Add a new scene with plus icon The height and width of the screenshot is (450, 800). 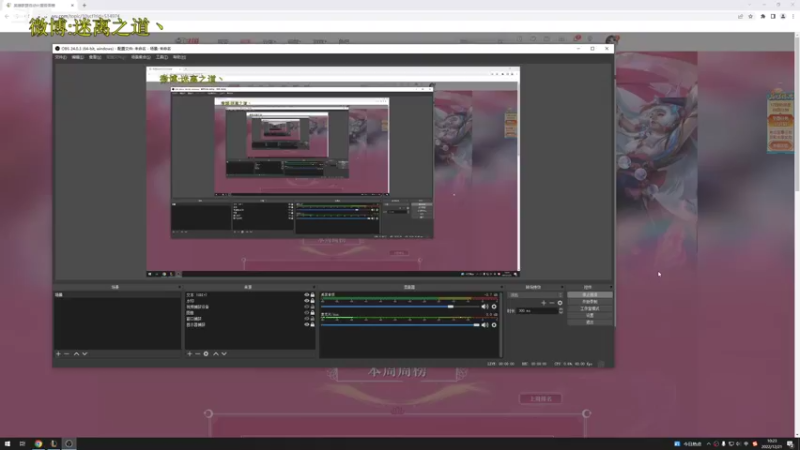pyautogui.click(x=58, y=354)
